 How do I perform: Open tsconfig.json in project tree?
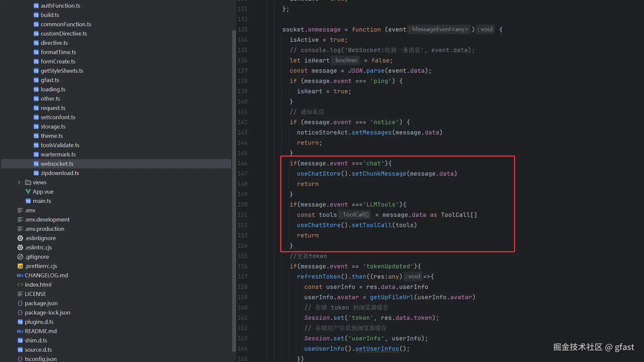click(x=40, y=359)
